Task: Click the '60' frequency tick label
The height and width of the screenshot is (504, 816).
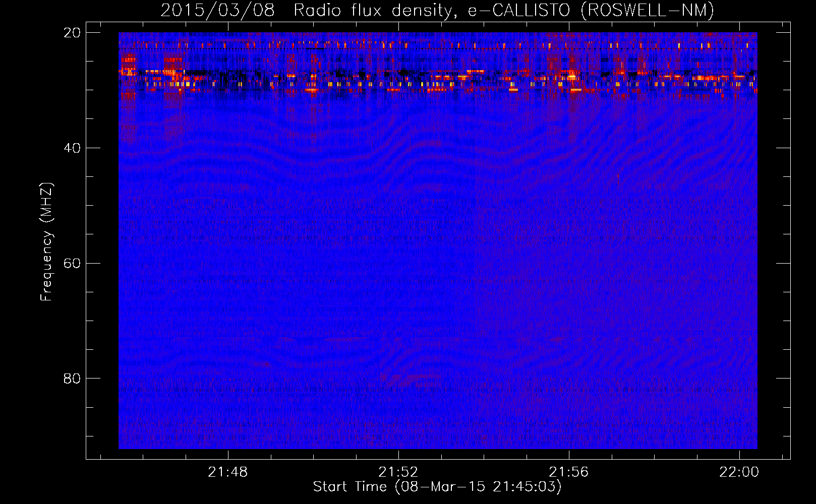Action: tap(72, 264)
